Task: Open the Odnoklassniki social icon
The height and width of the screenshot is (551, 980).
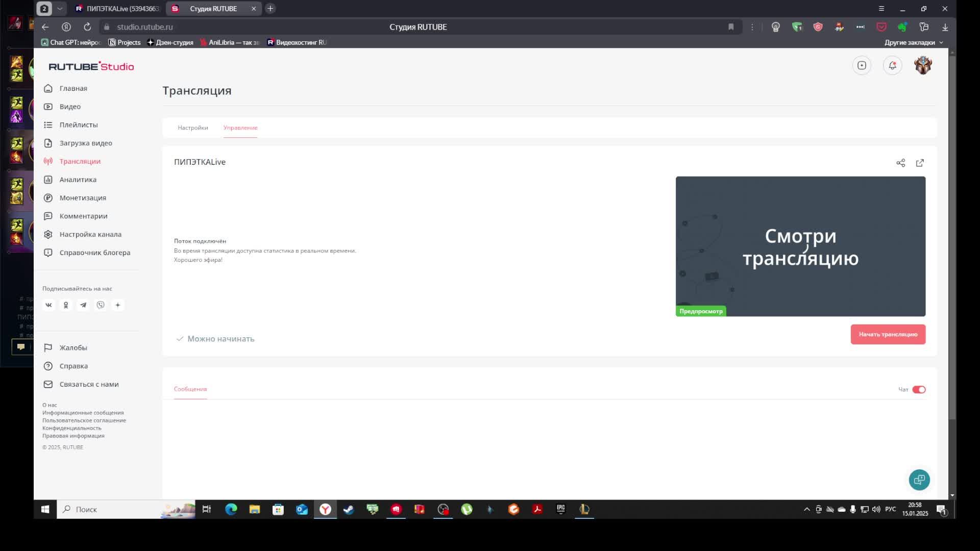Action: 66,305
